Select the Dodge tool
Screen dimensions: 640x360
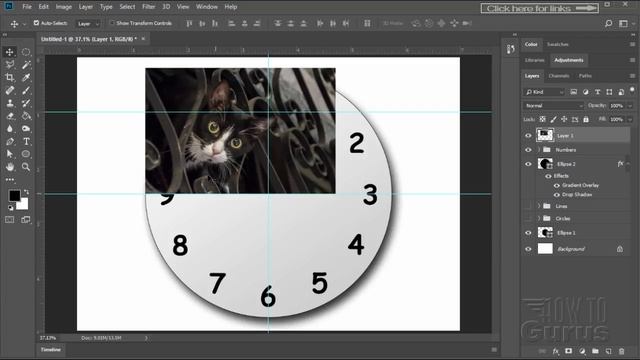26,129
